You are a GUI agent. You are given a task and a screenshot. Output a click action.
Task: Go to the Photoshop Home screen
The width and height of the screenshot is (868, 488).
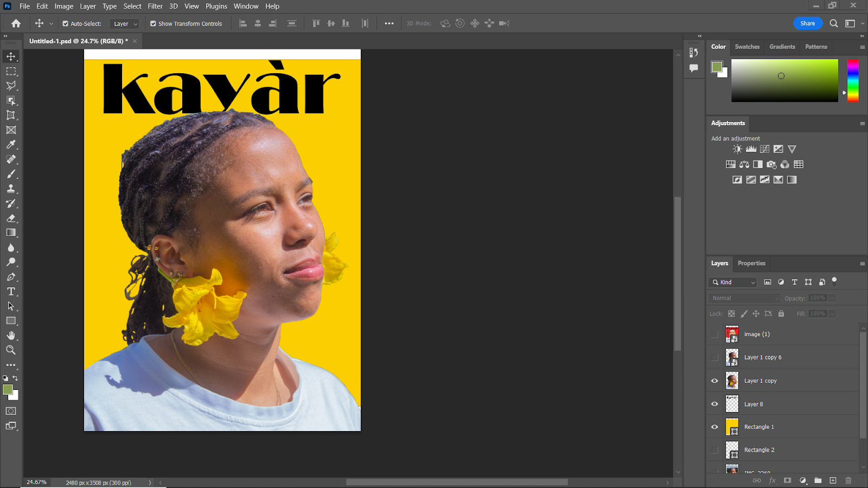click(x=16, y=23)
